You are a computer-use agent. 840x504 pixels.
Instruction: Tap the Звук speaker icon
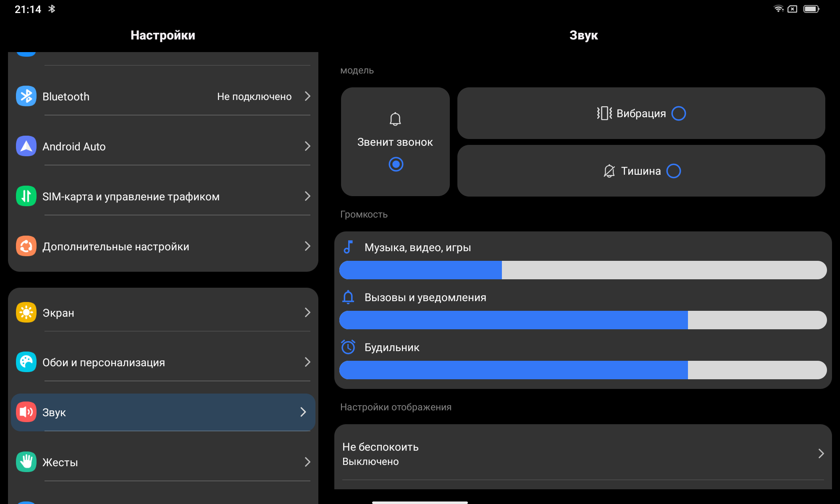pos(26,412)
